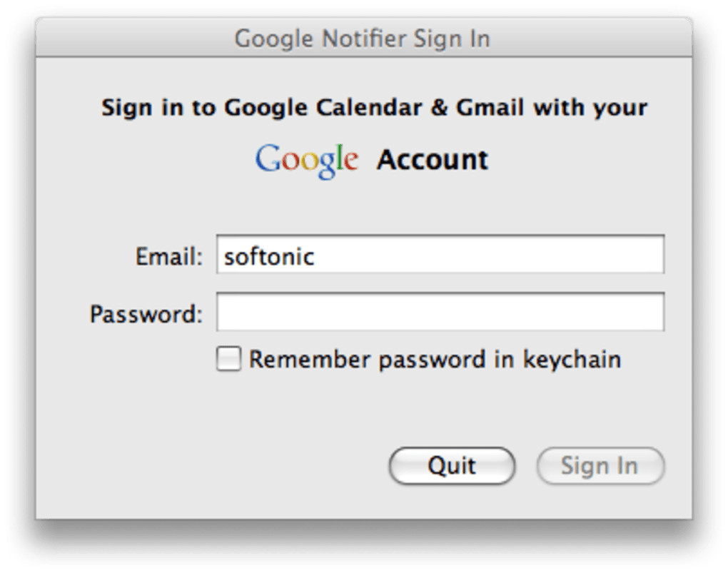Click the "Google Notifier Sign In" window title
This screenshot has height=573, width=728.
[363, 38]
